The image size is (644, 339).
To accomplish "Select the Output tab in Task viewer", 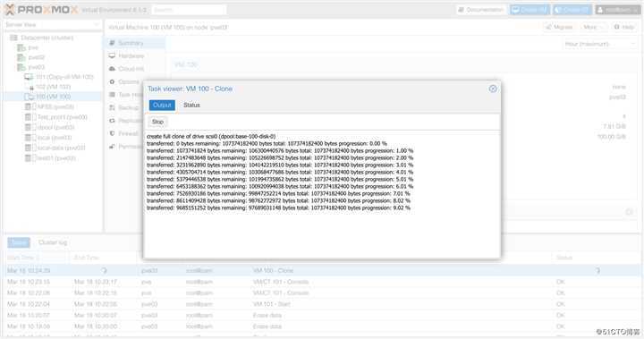I will pyautogui.click(x=162, y=106).
